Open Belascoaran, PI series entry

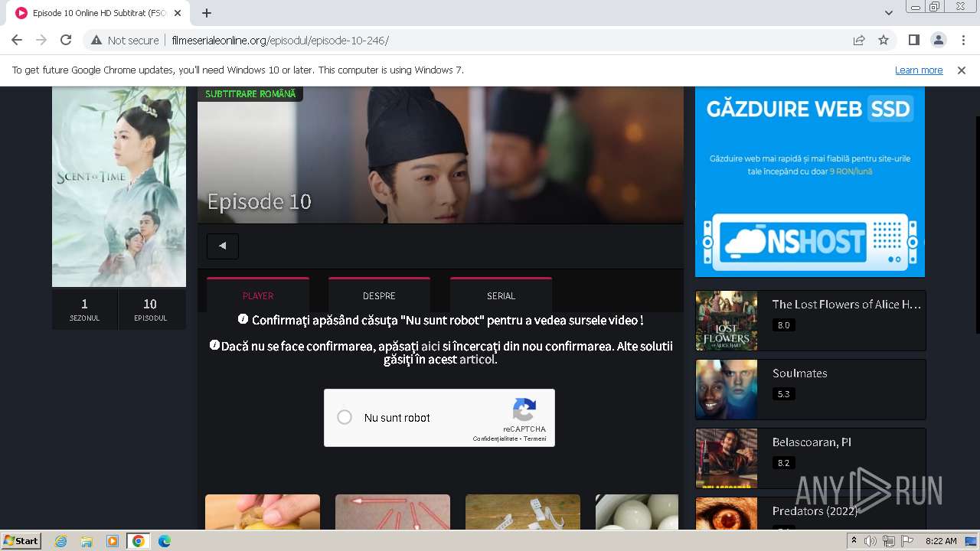coord(812,442)
